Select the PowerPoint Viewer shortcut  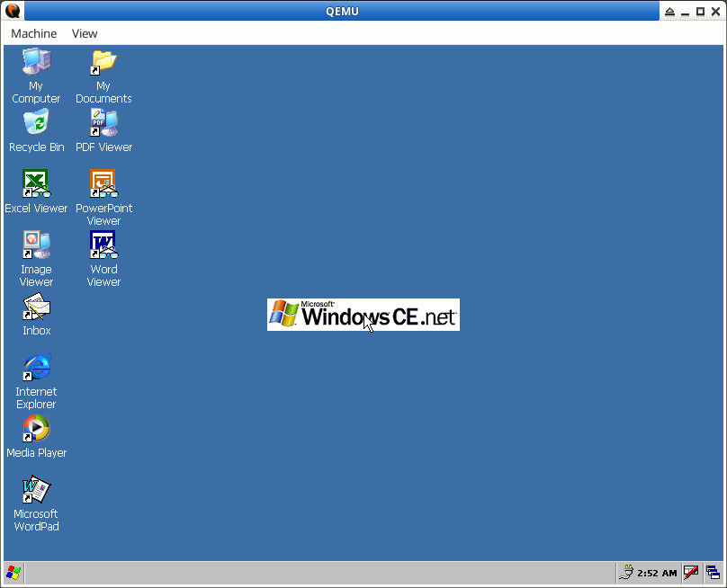point(103,198)
